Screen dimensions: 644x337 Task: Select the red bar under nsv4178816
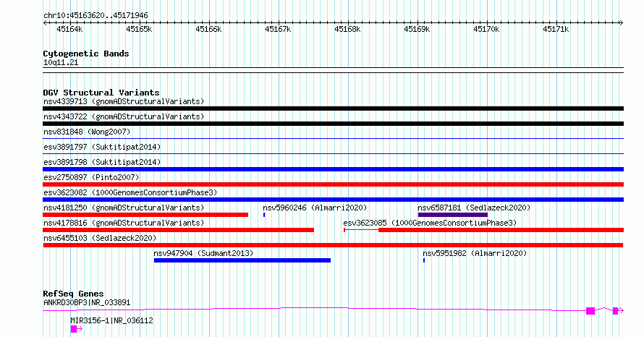pyautogui.click(x=178, y=230)
